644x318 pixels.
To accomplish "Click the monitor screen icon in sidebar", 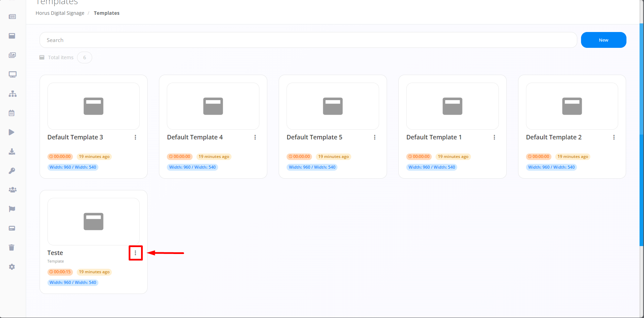I will tap(12, 74).
